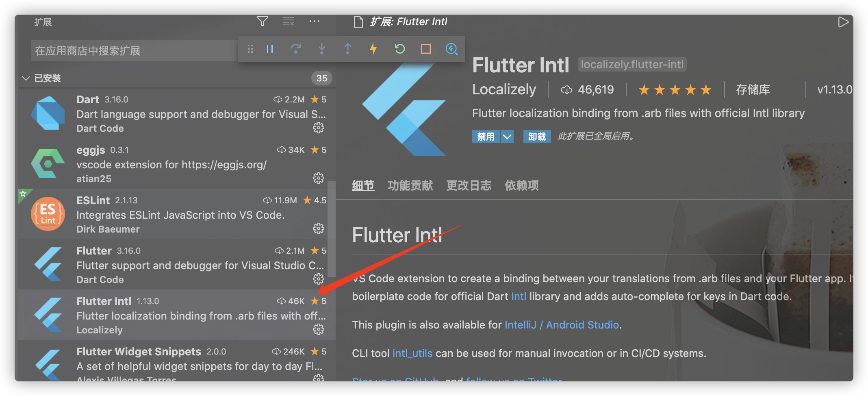Open the extensions panel more actions menu
The width and height of the screenshot is (868, 396).
click(x=315, y=22)
